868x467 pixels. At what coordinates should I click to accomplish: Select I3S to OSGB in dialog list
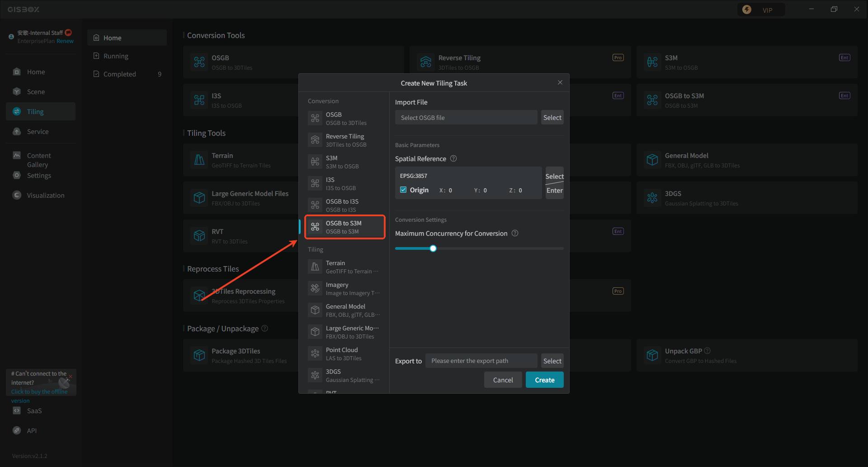[x=344, y=184]
